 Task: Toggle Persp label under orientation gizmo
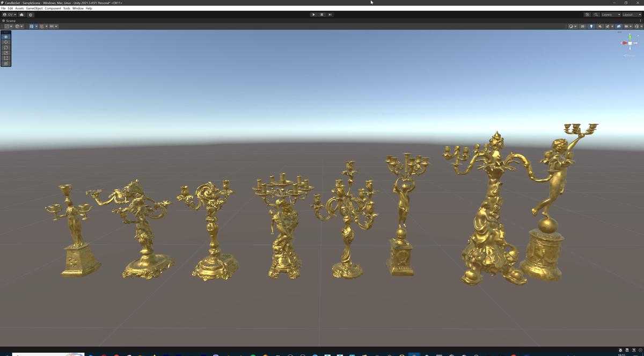(630, 56)
